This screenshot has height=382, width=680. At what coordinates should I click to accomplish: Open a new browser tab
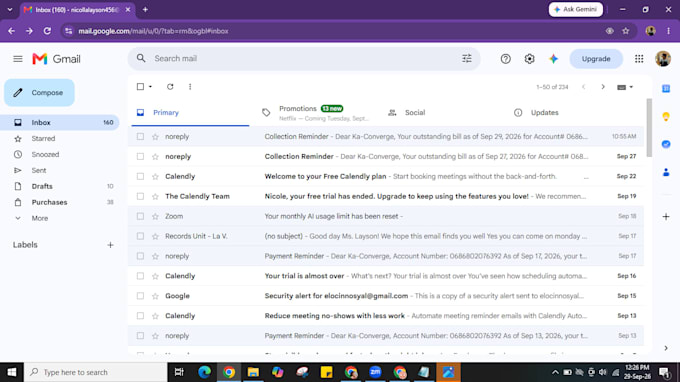(x=145, y=10)
